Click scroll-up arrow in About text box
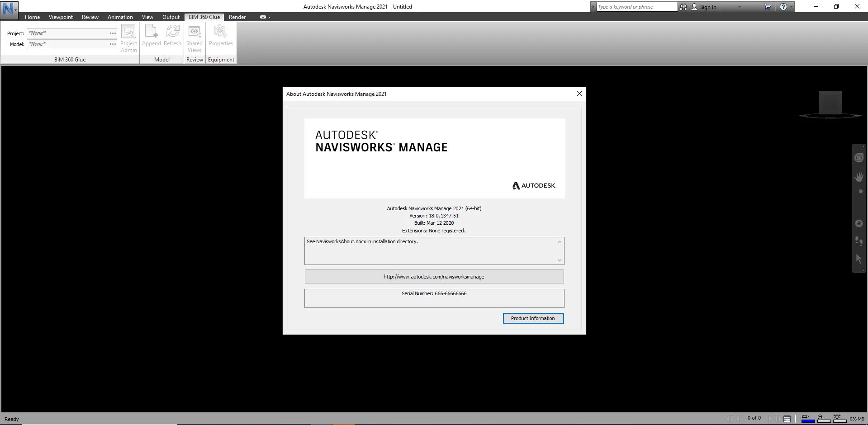Screen dimensions: 868x425 pyautogui.click(x=560, y=242)
